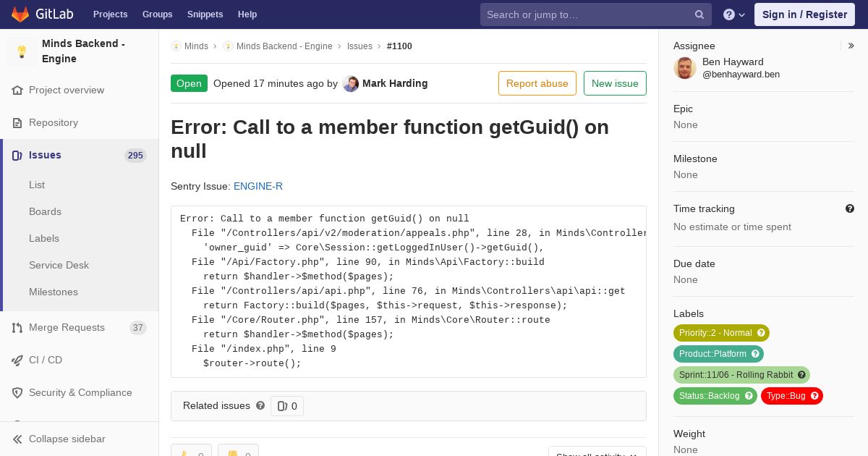The image size is (868, 456).
Task: Click the Time tracking help icon
Action: tap(850, 208)
